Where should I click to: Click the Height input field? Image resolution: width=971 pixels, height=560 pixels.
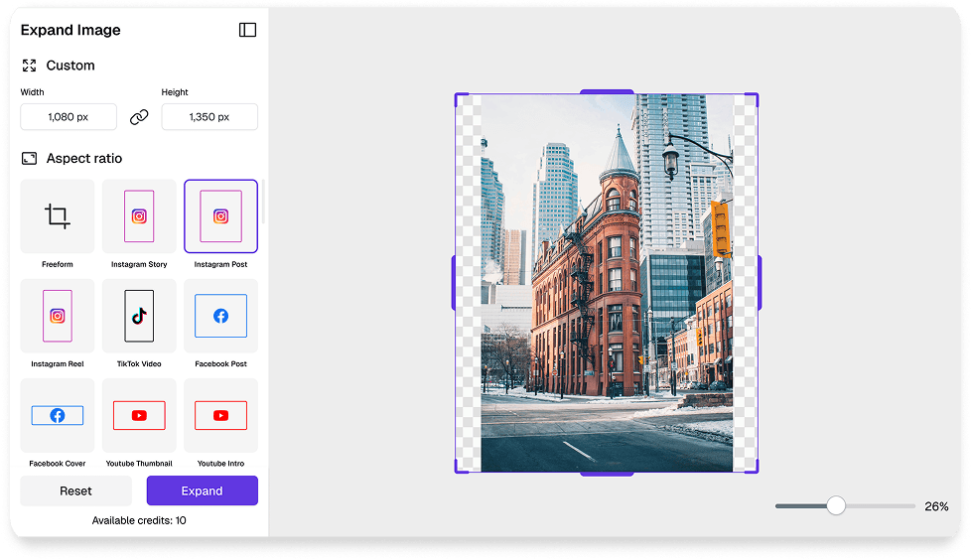(209, 117)
